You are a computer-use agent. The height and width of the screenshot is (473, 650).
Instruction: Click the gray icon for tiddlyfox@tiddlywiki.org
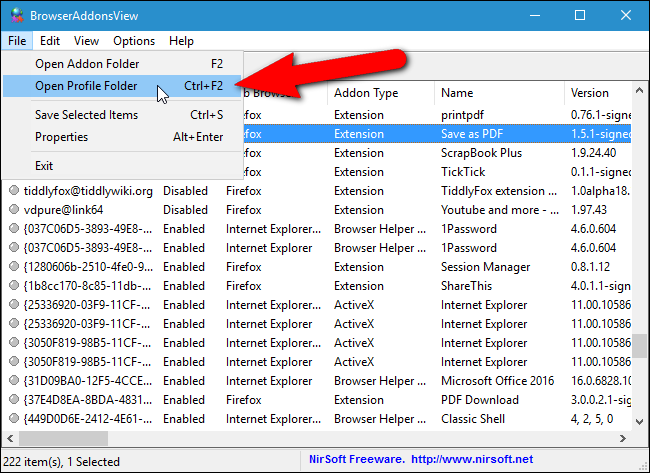(14, 190)
